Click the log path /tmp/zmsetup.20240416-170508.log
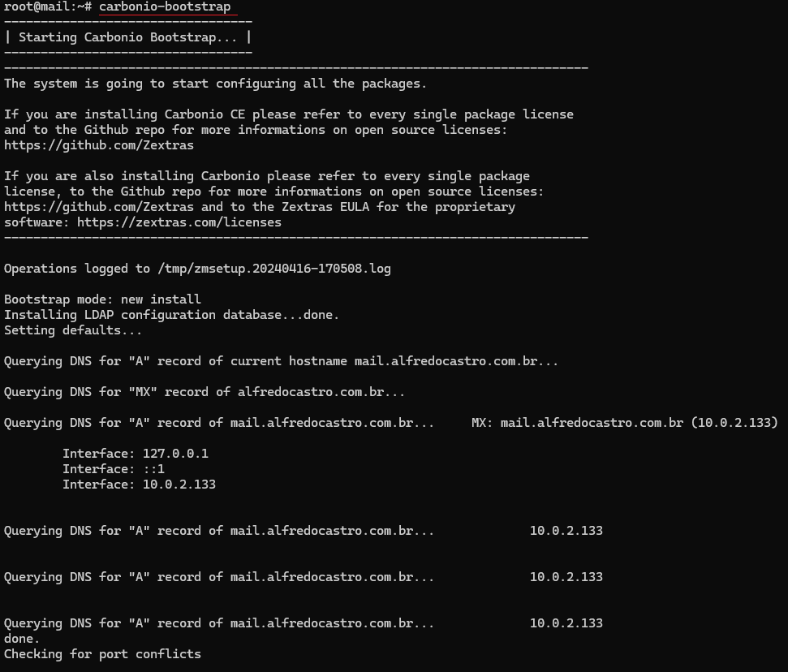 [274, 269]
